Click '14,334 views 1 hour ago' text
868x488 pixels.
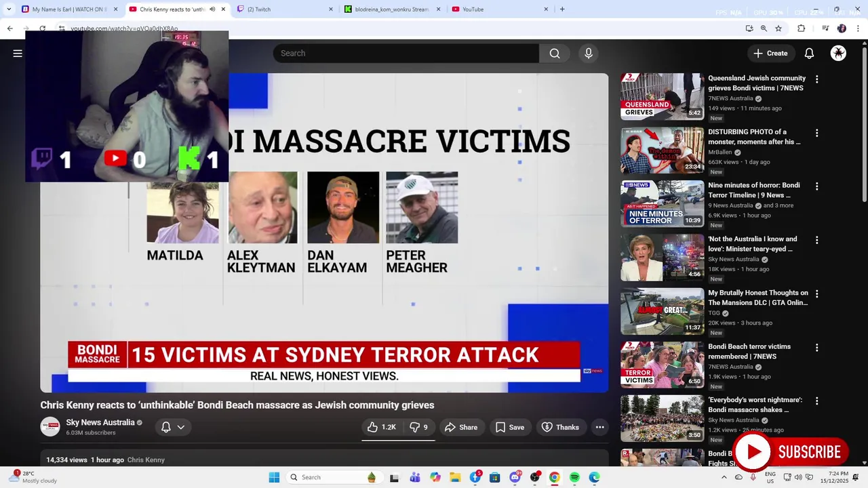point(85,460)
